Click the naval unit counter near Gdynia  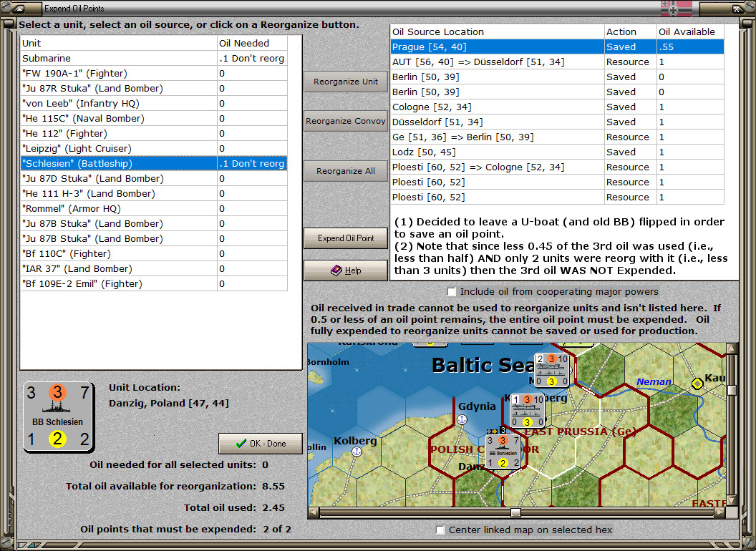pyautogui.click(x=528, y=410)
